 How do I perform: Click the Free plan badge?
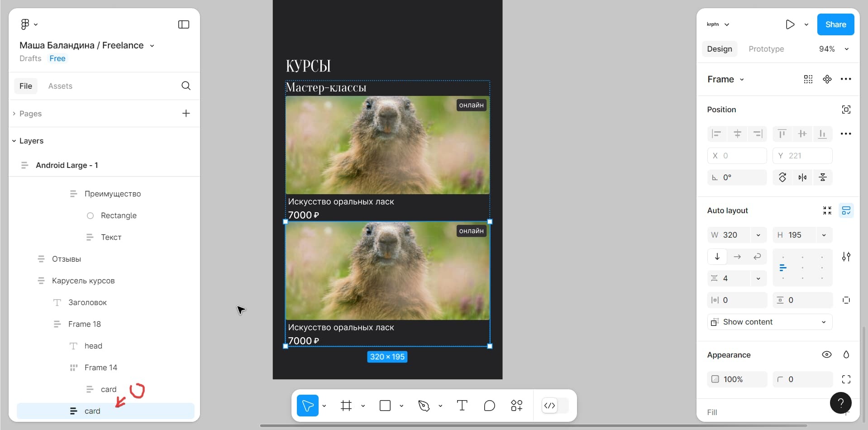coord(57,58)
